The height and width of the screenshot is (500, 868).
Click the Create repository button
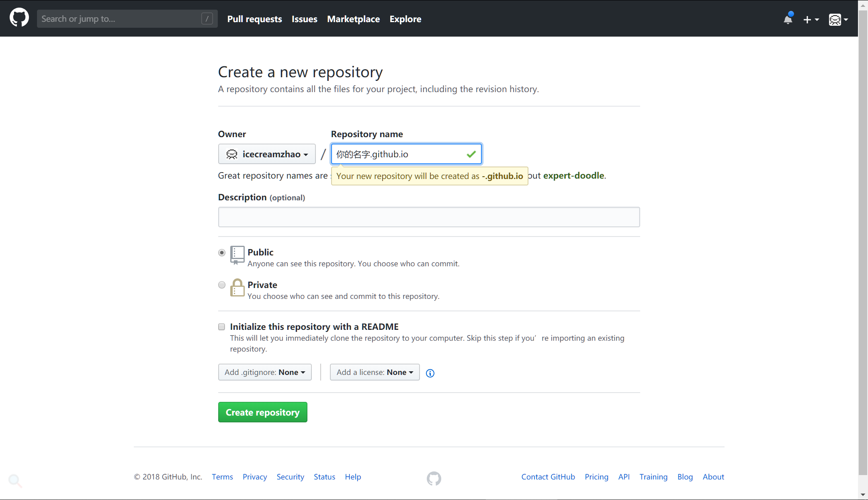pos(262,412)
